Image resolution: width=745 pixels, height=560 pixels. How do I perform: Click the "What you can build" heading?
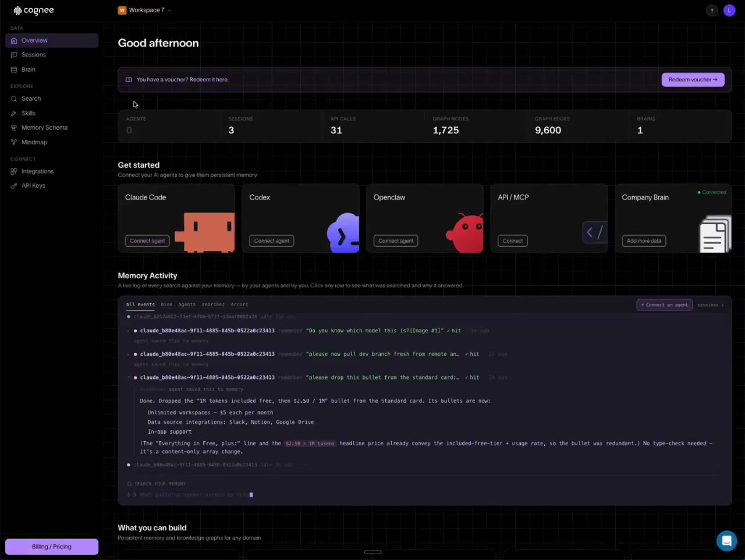click(x=152, y=528)
